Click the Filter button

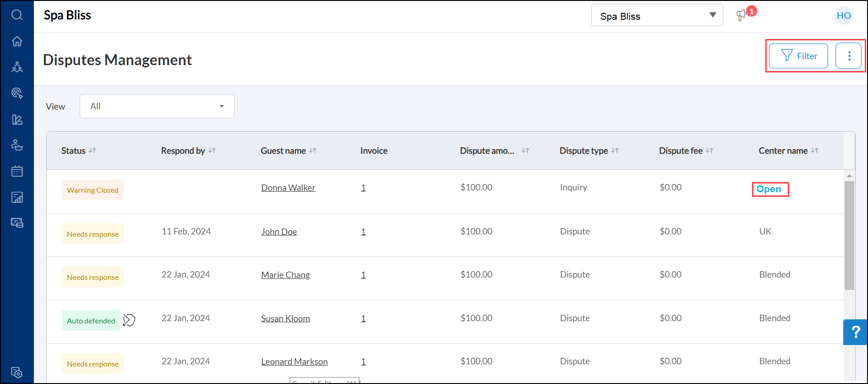pos(798,56)
